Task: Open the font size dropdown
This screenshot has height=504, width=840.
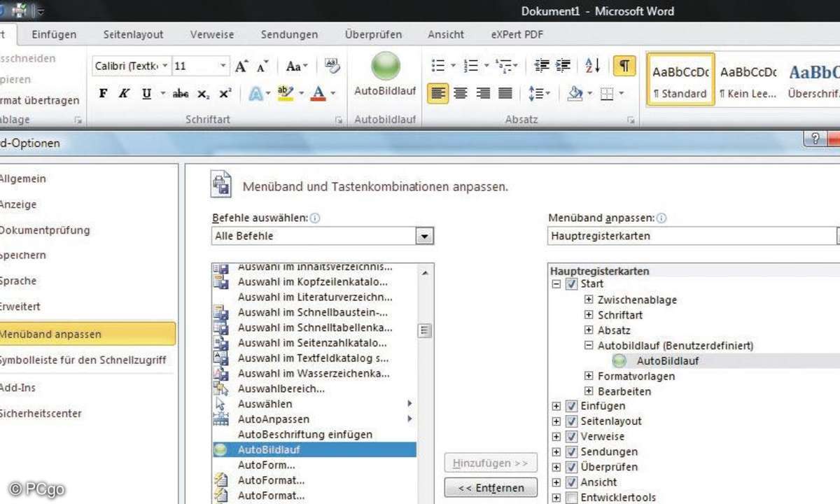Action: [223, 66]
